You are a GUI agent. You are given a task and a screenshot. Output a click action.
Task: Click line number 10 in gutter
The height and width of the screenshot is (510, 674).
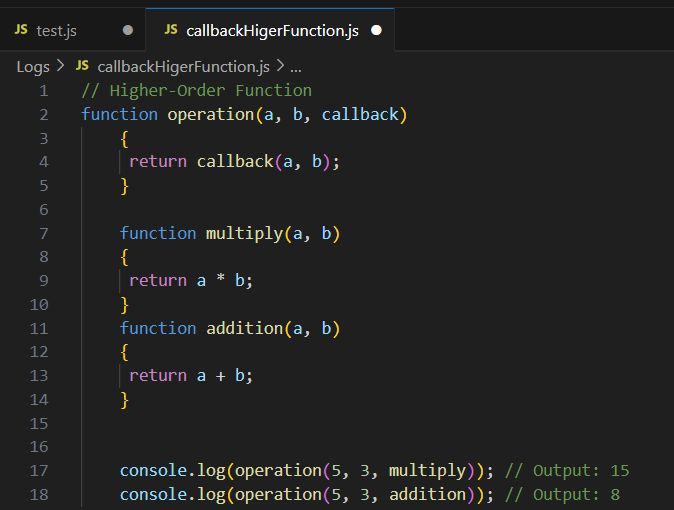pyautogui.click(x=39, y=305)
